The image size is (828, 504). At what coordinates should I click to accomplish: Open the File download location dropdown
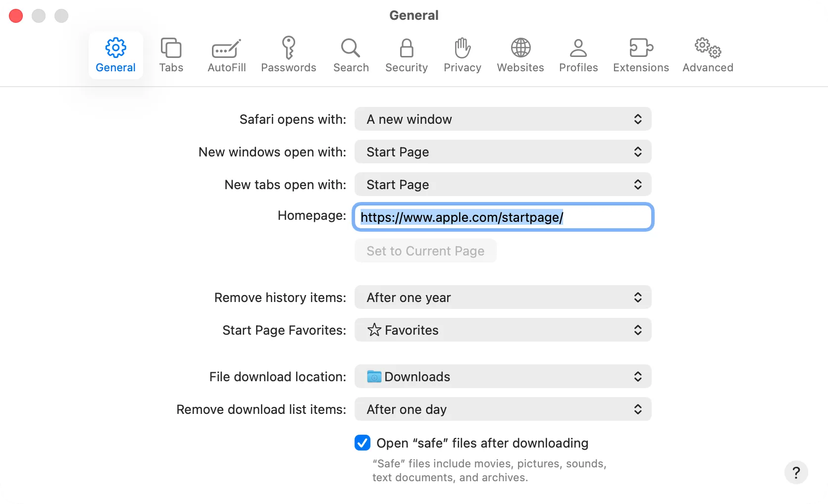pos(503,377)
